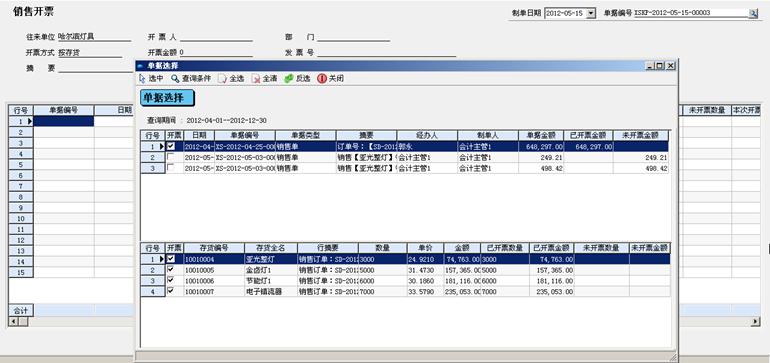Click left arrow of horizontal scrollbar
The width and height of the screenshot is (770, 363).
tap(13, 322)
